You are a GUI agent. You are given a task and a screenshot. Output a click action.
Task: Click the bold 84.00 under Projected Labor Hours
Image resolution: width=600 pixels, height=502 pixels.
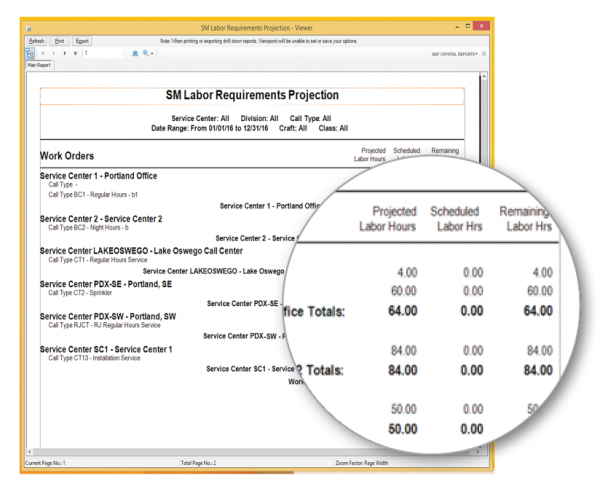coord(403,370)
